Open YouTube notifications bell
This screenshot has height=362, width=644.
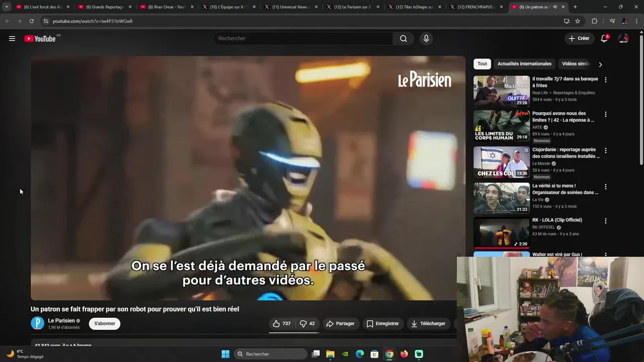[x=604, y=39]
